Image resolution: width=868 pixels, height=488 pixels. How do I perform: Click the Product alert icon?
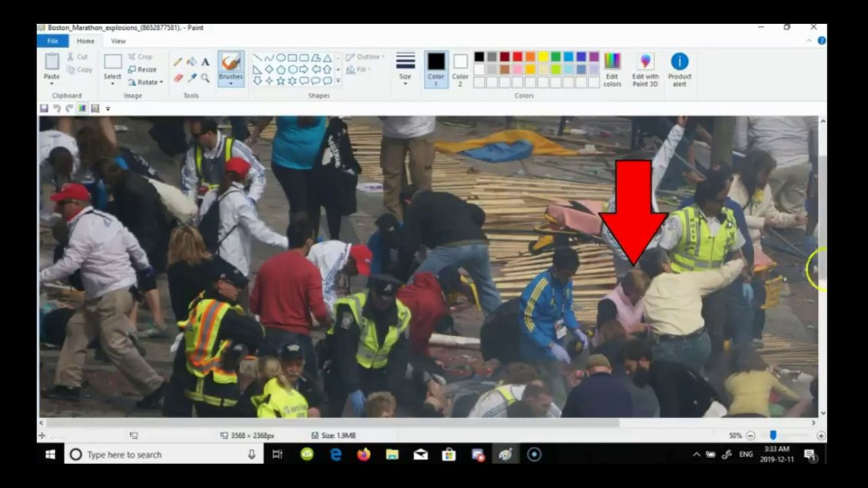click(679, 70)
